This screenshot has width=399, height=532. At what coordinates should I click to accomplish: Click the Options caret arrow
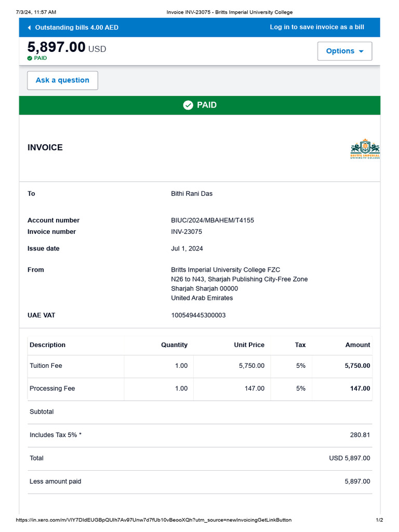[362, 51]
